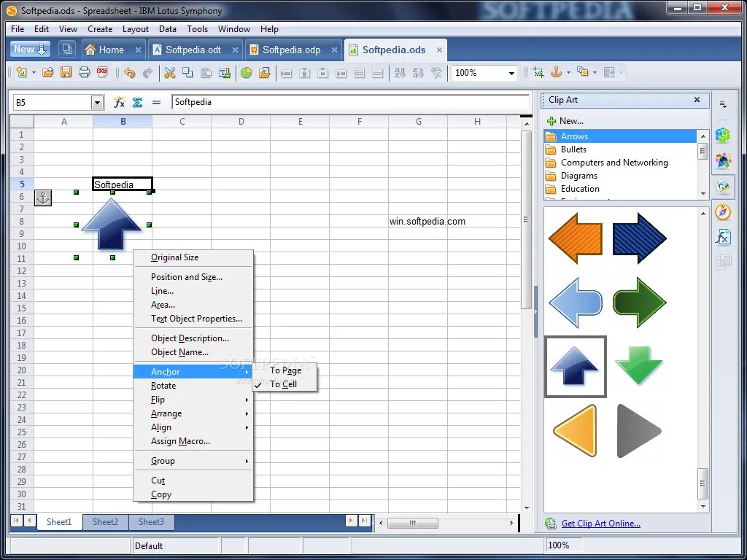This screenshot has height=560, width=747.
Task: Open the sidebar panel menu icon
Action: coord(723,105)
